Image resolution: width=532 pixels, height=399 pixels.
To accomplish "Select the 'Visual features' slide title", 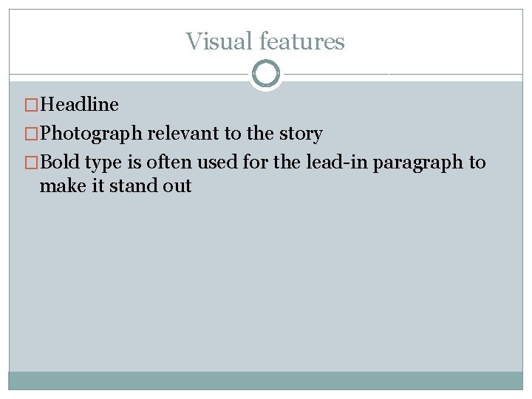I will pos(265,41).
